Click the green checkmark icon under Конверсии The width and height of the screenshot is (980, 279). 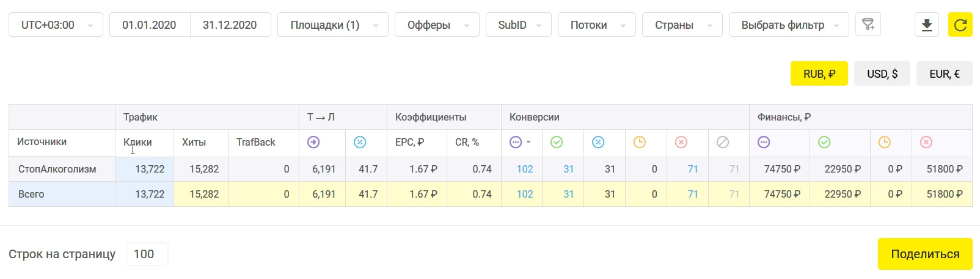pos(557,143)
